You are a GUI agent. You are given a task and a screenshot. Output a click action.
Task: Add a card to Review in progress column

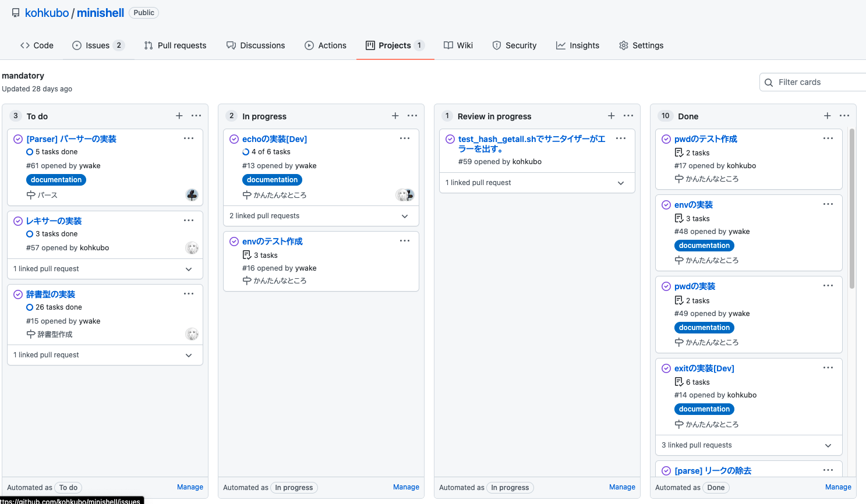[x=611, y=116]
